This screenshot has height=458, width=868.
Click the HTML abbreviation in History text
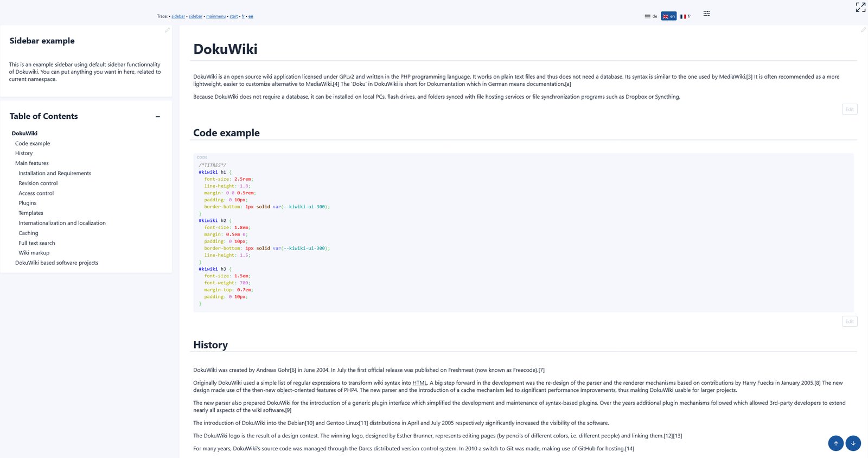[x=419, y=383]
